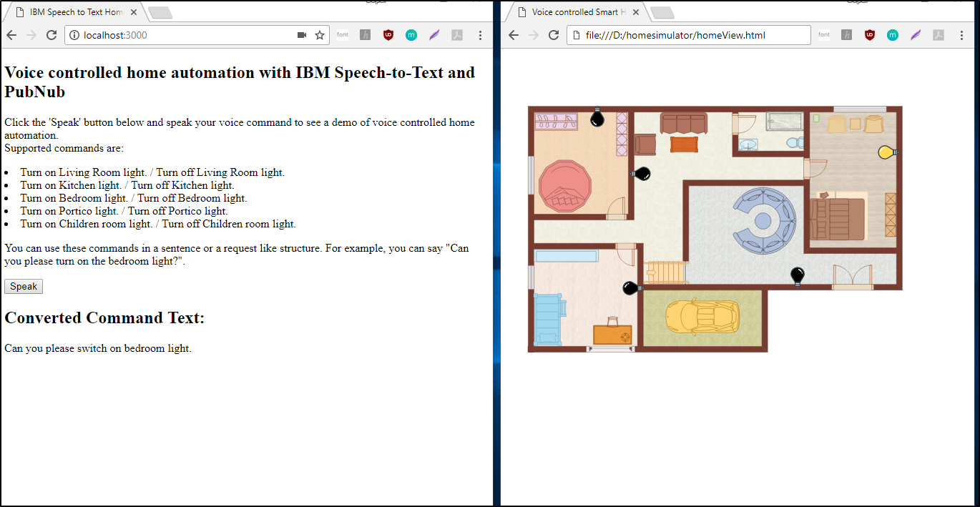Select the Voice controlled Smart Home tab

578,12
